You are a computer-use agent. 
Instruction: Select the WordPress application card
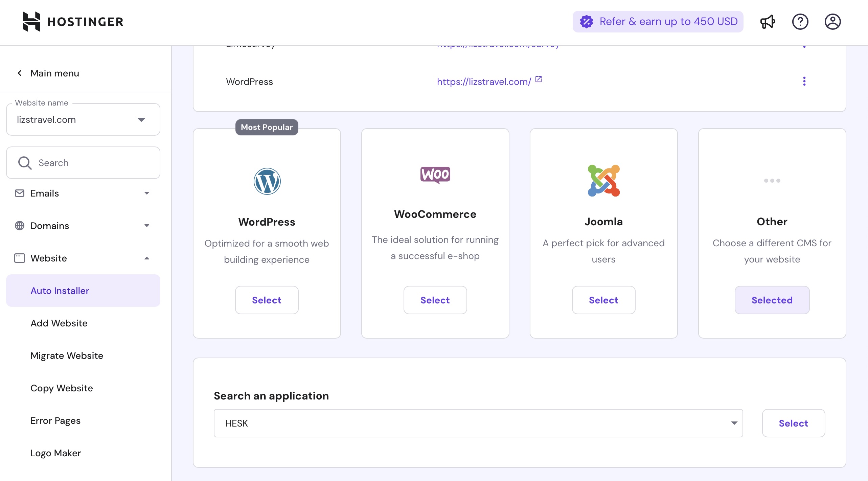267,300
